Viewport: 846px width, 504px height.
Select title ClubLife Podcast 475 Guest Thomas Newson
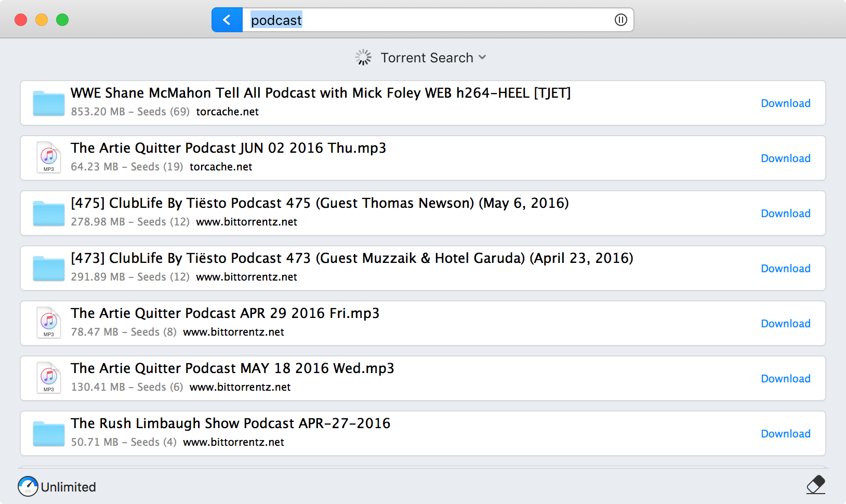(320, 203)
